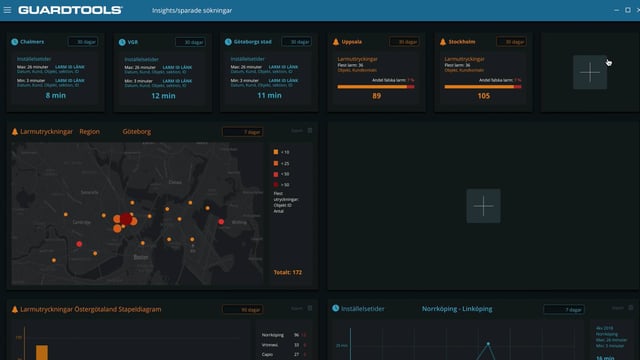Click the Norrköping row in the Stapeldiagram list

284,335
